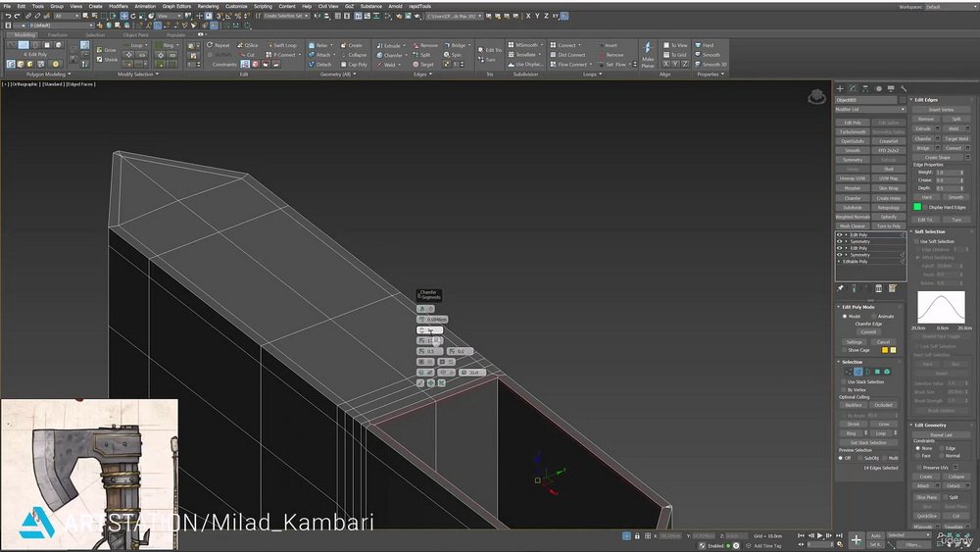Click the Insert Vertex button

941,110
